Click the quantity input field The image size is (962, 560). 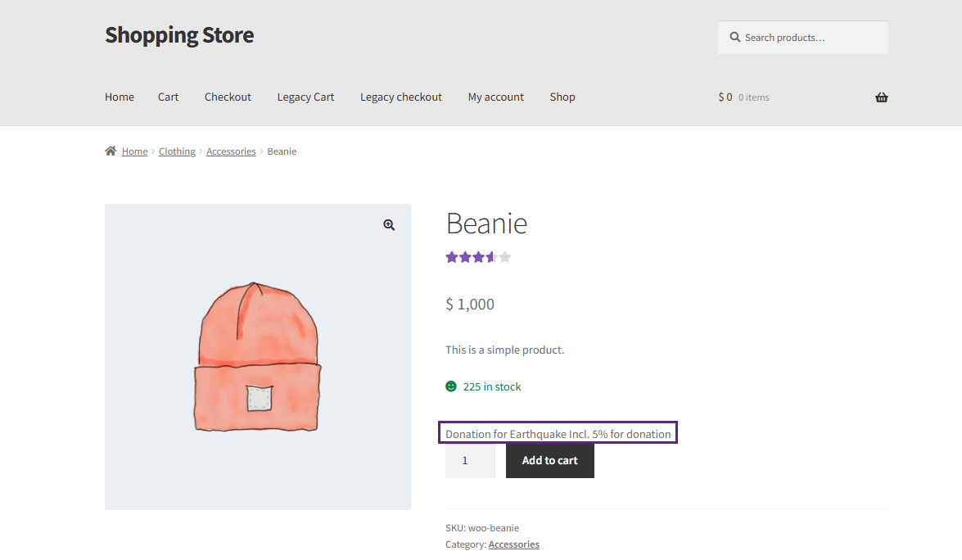(470, 461)
